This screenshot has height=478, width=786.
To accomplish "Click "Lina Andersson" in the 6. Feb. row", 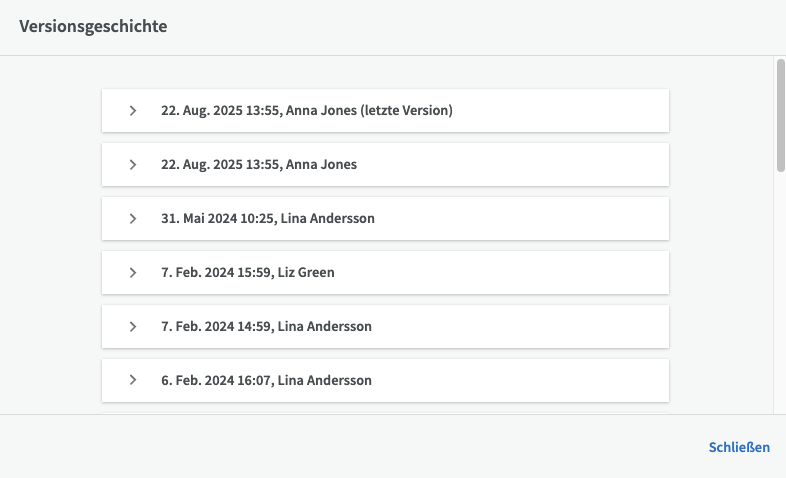I will click(x=324, y=381).
